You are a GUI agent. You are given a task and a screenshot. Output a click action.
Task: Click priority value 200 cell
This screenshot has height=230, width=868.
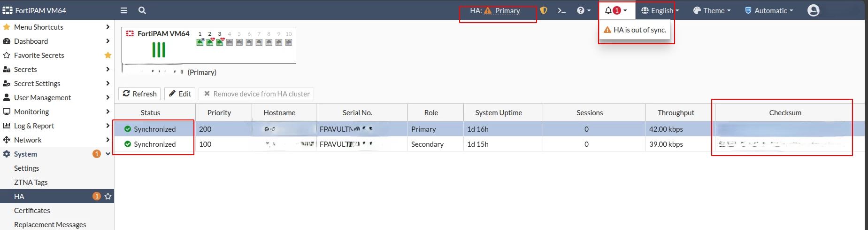click(x=223, y=129)
